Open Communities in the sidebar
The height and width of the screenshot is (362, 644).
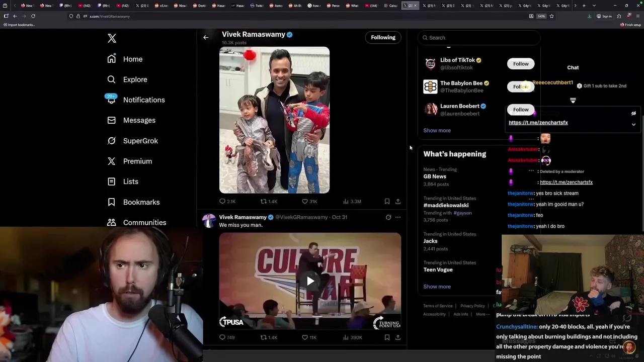tap(136, 222)
